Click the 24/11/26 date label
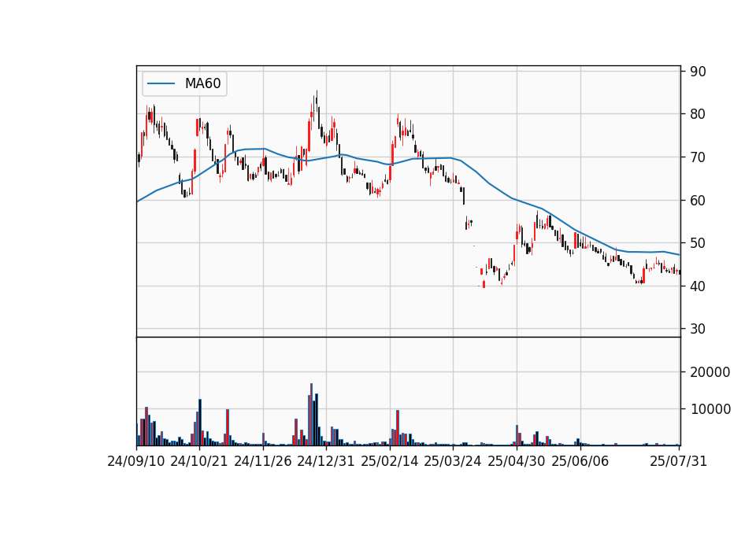This screenshot has height=543, width=756. point(263,461)
